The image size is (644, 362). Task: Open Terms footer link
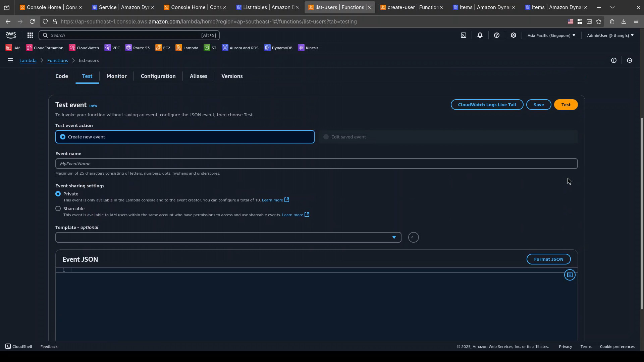click(x=586, y=347)
